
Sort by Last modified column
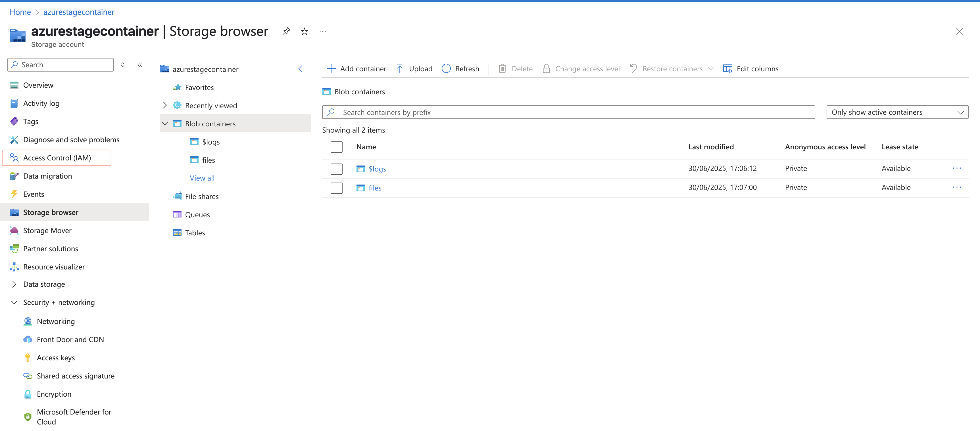pyautogui.click(x=711, y=147)
